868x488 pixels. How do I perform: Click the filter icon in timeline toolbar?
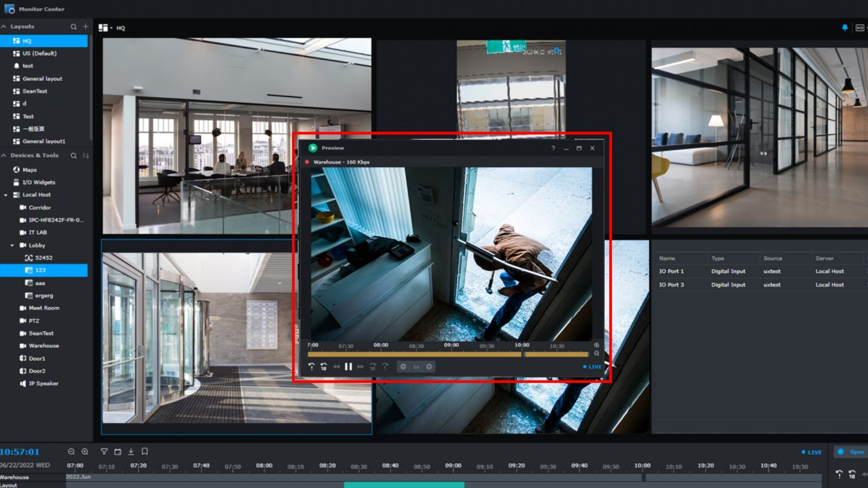click(x=104, y=451)
